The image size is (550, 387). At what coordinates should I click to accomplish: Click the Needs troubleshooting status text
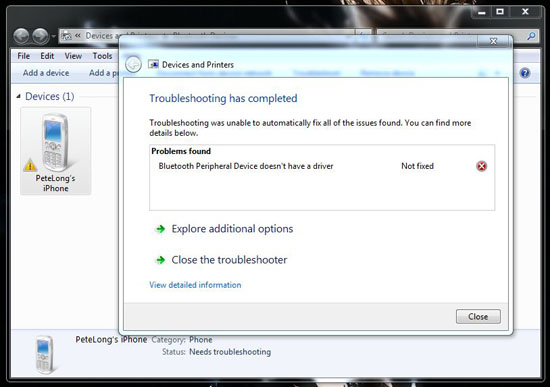[230, 352]
